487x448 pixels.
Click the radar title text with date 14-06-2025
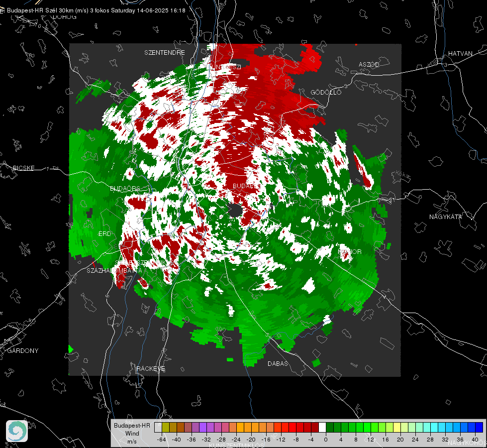pyautogui.click(x=96, y=10)
